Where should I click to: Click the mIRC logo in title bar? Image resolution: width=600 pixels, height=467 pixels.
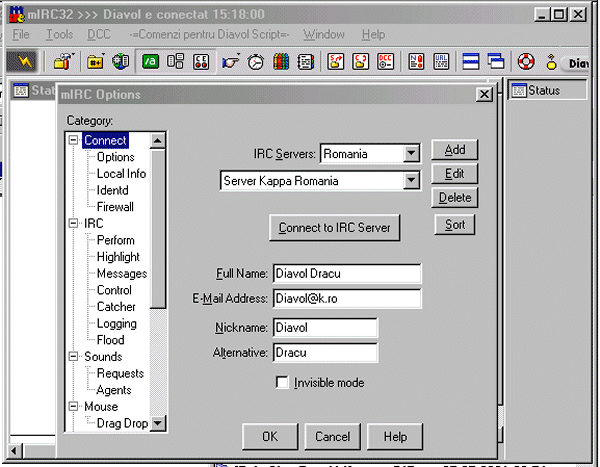coord(16,14)
